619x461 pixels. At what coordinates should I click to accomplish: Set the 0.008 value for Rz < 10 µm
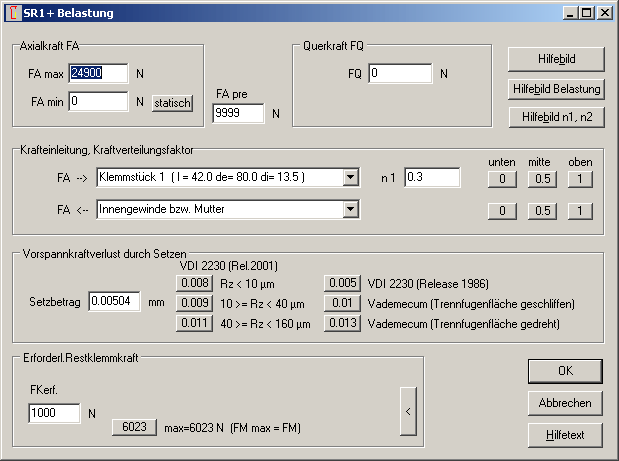coord(193,284)
